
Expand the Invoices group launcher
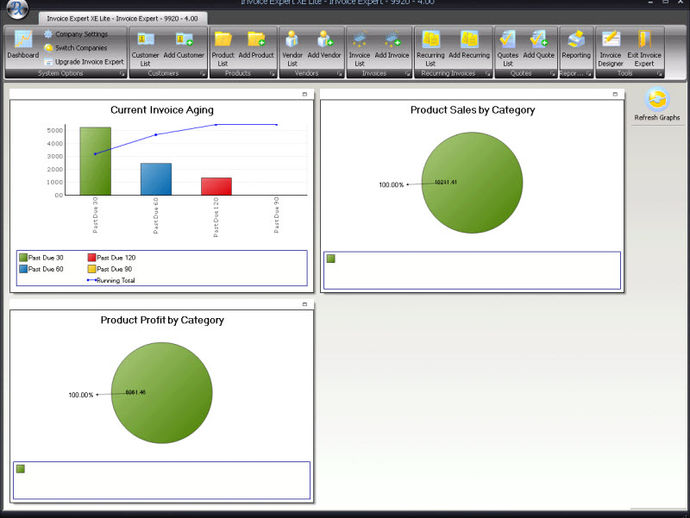coord(407,74)
